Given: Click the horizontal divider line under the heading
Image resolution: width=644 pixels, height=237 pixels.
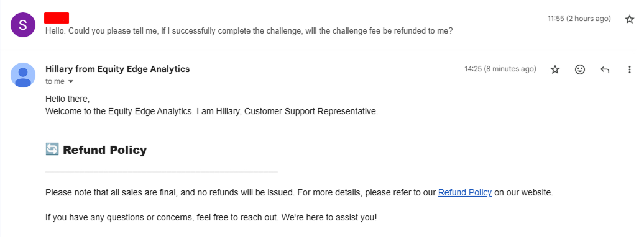Looking at the screenshot, I should pos(162,172).
